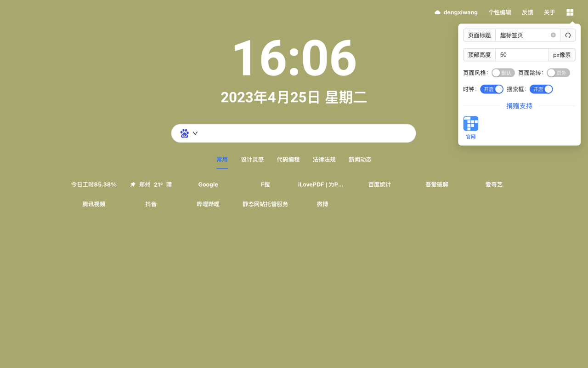
Task: Open the Google bookmark link
Action: click(208, 184)
